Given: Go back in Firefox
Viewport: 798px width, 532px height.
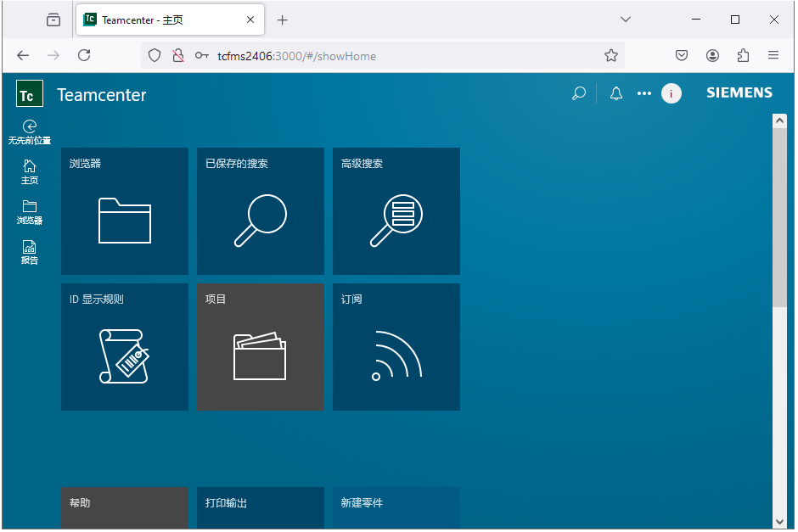Looking at the screenshot, I should click(23, 55).
